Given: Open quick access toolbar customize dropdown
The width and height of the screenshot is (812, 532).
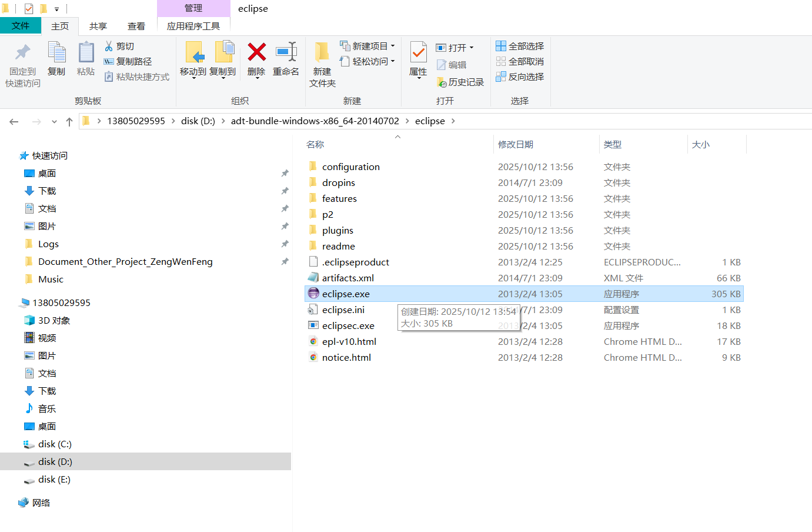Looking at the screenshot, I should click(56, 9).
